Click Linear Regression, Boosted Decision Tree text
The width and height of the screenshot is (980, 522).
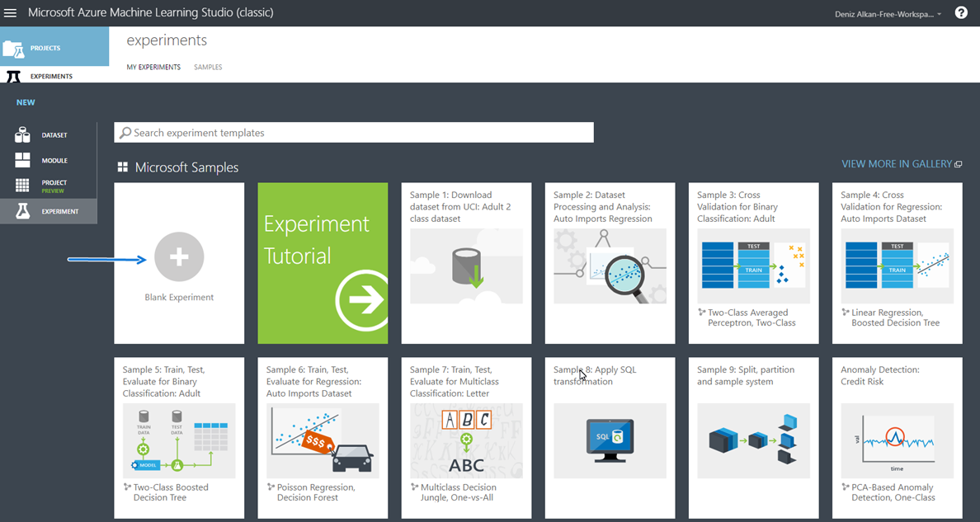[896, 317]
